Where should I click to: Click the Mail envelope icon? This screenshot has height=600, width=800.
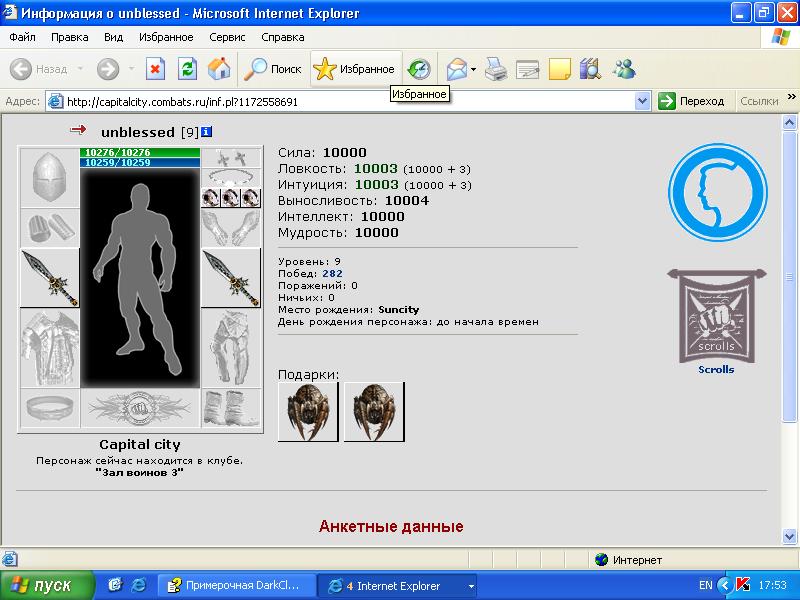pyautogui.click(x=457, y=69)
